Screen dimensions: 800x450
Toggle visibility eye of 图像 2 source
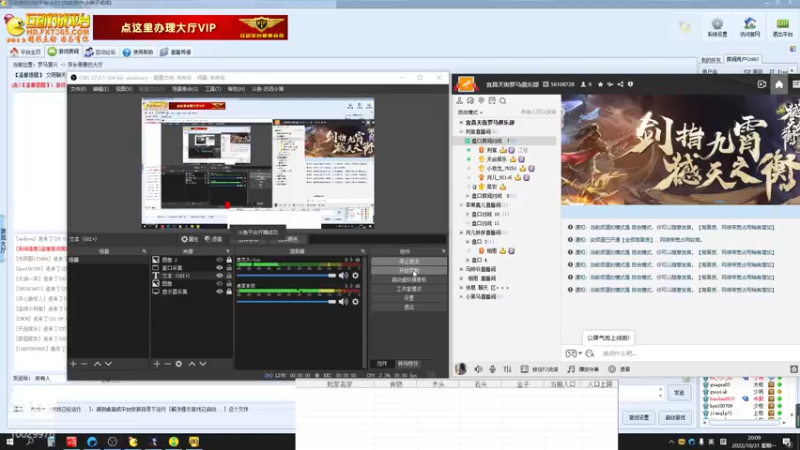click(219, 260)
